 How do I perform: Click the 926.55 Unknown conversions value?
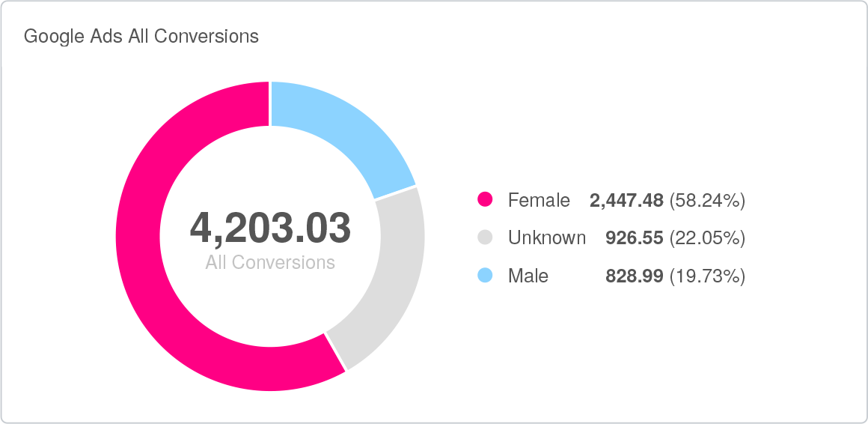634,237
